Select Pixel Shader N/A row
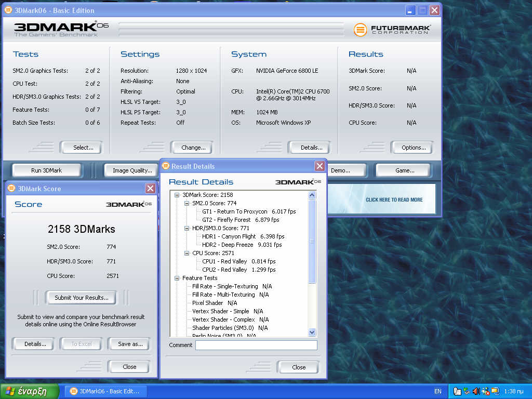 pos(215,303)
